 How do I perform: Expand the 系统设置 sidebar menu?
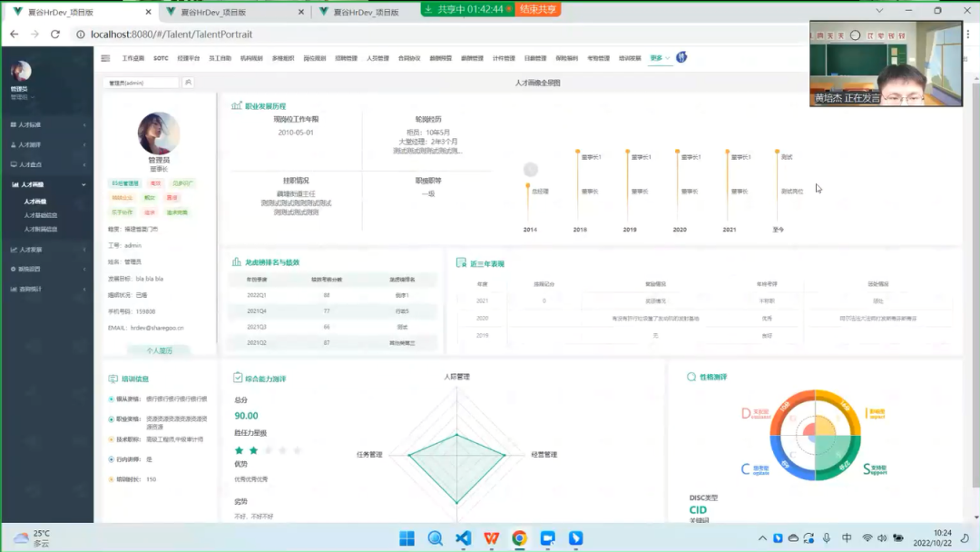pos(47,270)
